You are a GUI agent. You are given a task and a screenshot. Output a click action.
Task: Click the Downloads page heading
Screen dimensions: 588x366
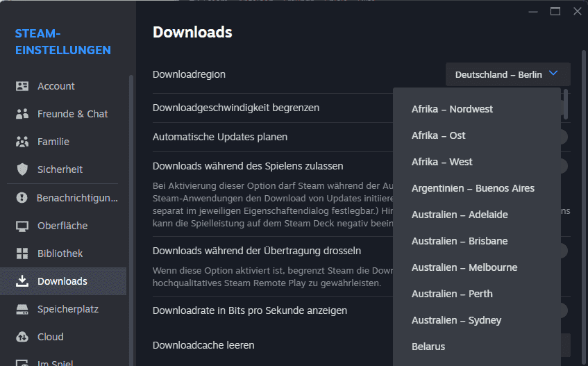click(192, 32)
